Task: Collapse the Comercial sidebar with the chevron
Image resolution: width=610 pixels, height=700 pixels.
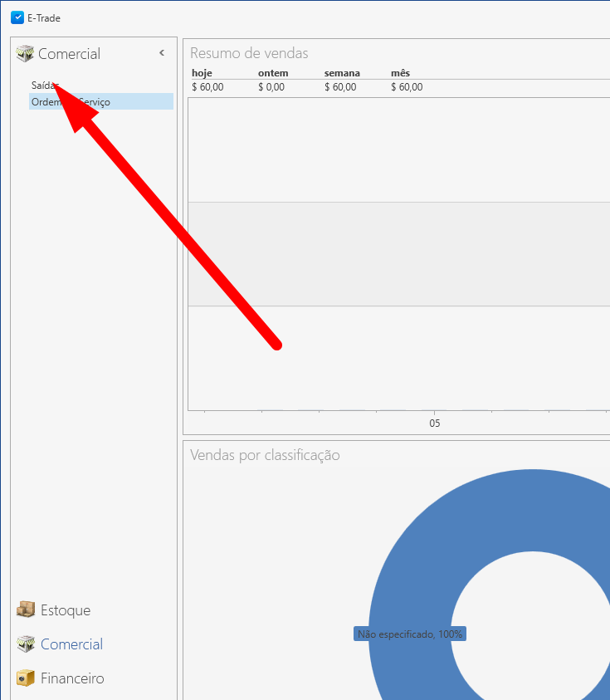Action: point(162,53)
